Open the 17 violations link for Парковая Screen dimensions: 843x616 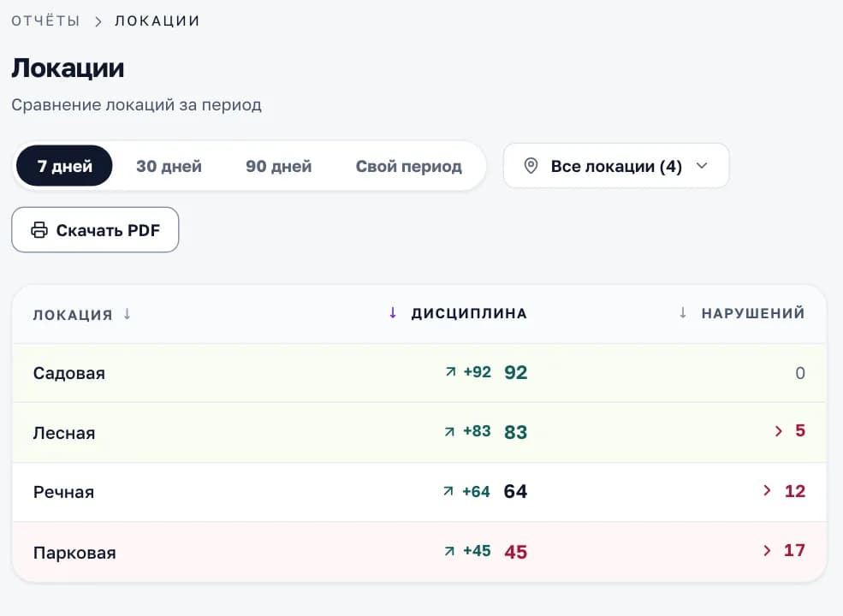794,550
